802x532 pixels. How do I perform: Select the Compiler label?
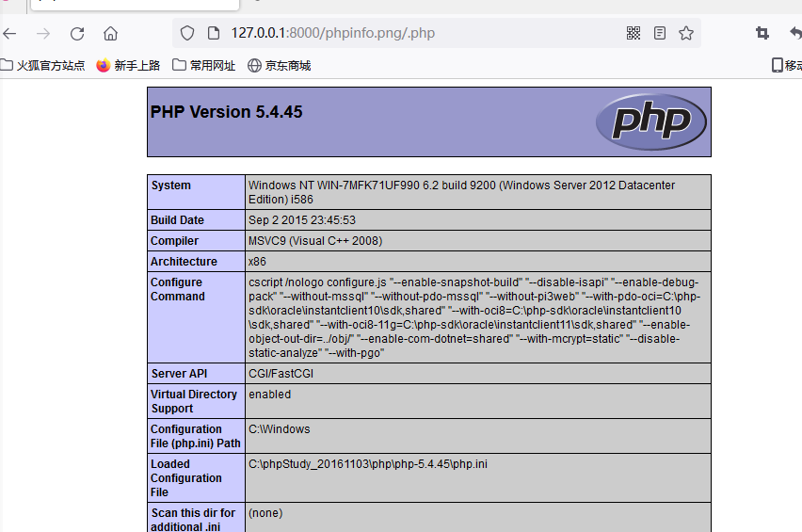174,241
